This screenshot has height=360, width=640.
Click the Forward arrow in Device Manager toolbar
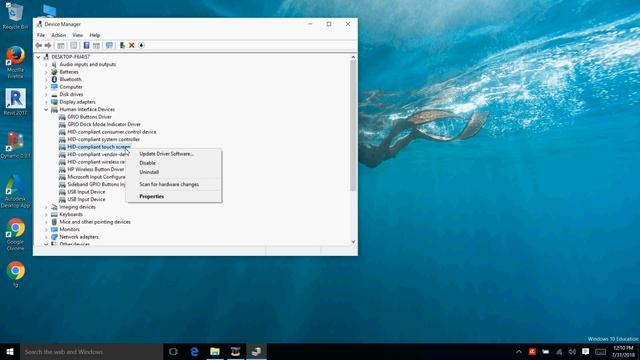48,45
